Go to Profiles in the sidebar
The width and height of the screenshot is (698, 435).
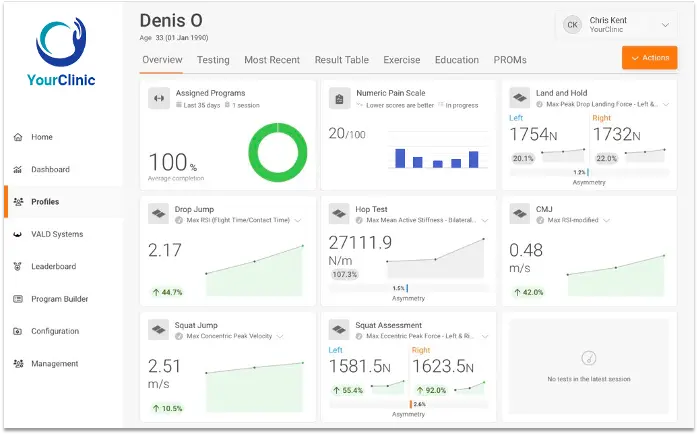pyautogui.click(x=45, y=202)
